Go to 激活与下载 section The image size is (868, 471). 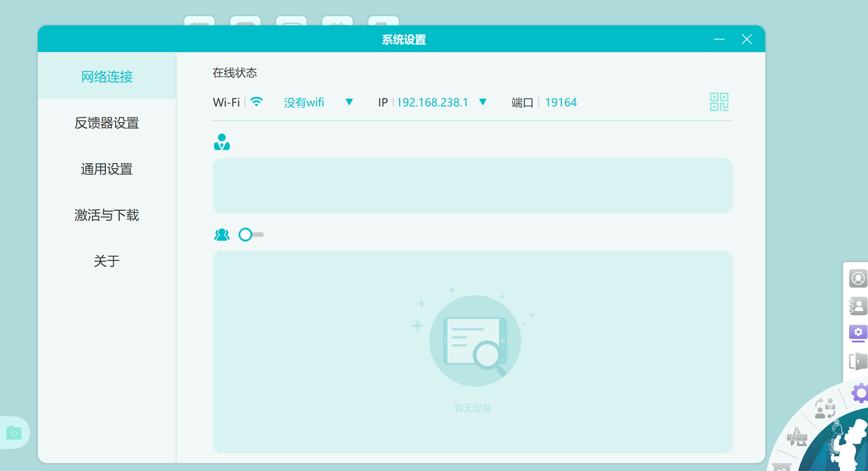(107, 215)
